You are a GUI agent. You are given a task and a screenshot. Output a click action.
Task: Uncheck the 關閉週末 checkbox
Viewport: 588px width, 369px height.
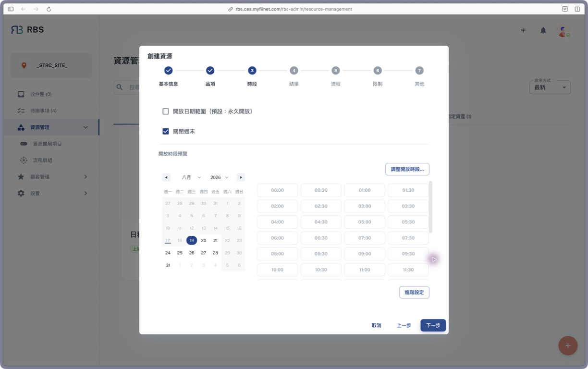point(166,131)
